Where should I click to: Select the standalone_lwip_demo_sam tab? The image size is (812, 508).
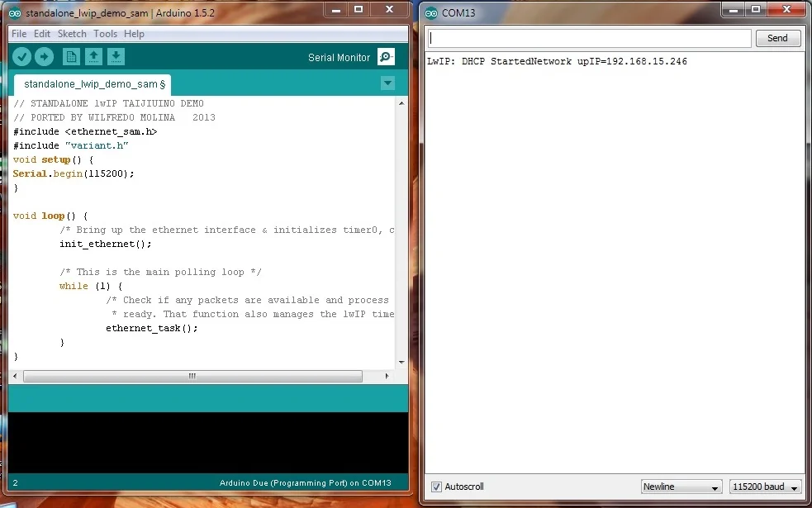pyautogui.click(x=93, y=84)
